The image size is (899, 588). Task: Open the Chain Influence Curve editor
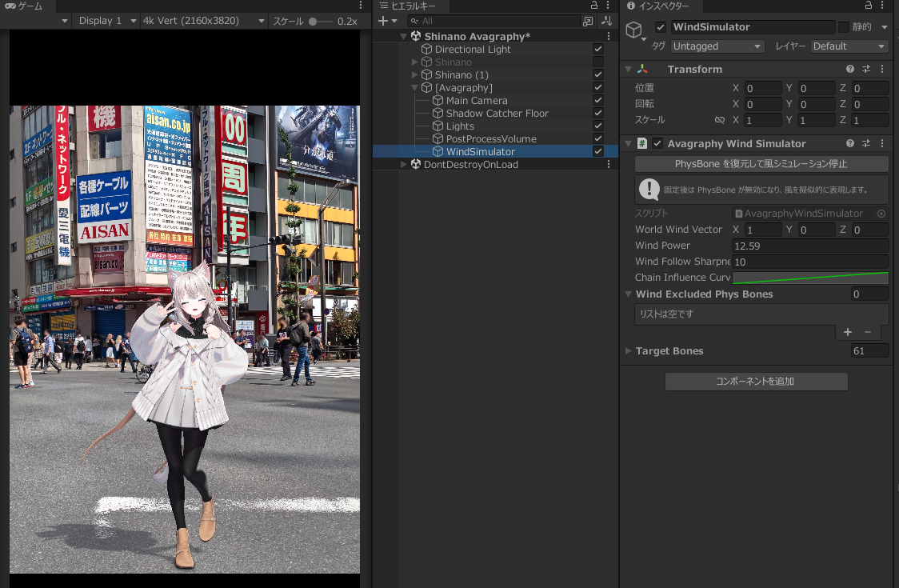coord(810,278)
